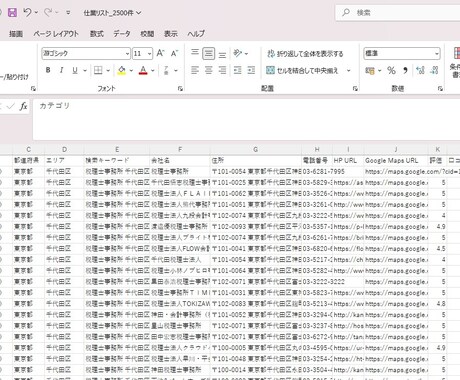Click the 折り返して全体を表示する wrap text button
460x380 pixels.
point(305,53)
